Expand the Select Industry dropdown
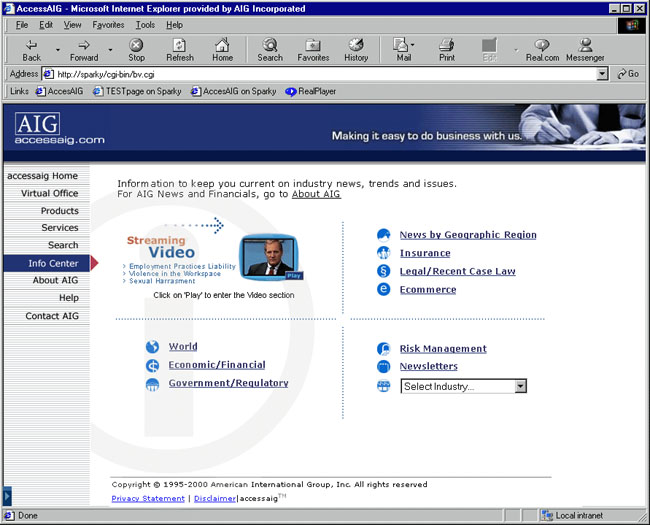 click(520, 386)
